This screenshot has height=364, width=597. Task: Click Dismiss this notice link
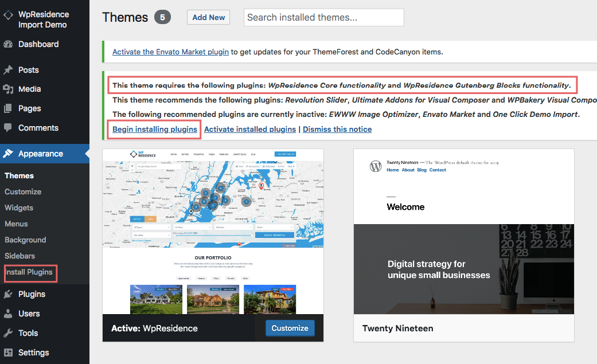click(337, 129)
